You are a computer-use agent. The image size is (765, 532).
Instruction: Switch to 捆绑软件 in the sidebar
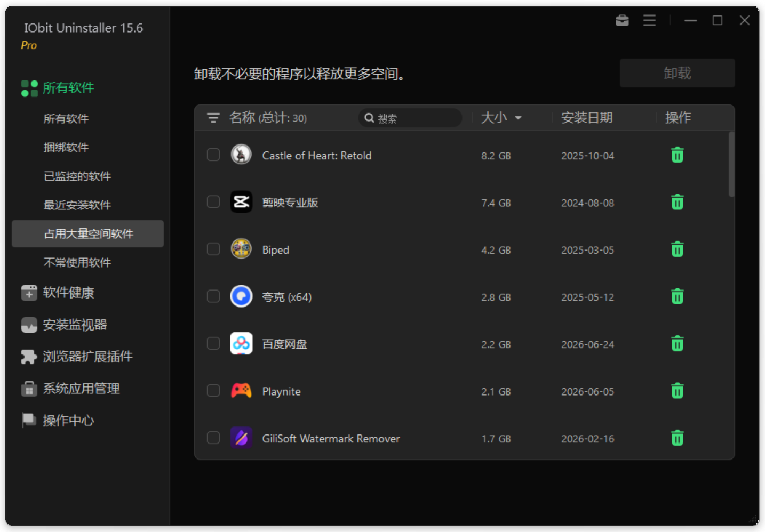pos(66,148)
